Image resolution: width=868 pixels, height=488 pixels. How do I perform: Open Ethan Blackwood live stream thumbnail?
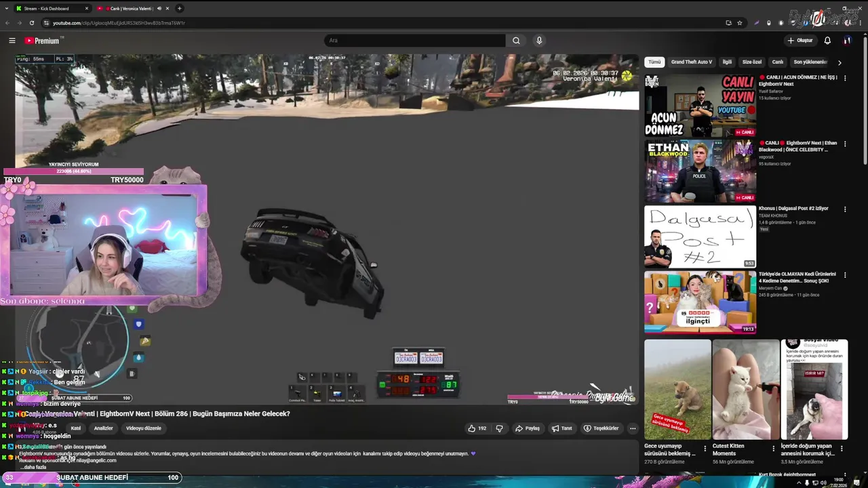click(700, 171)
